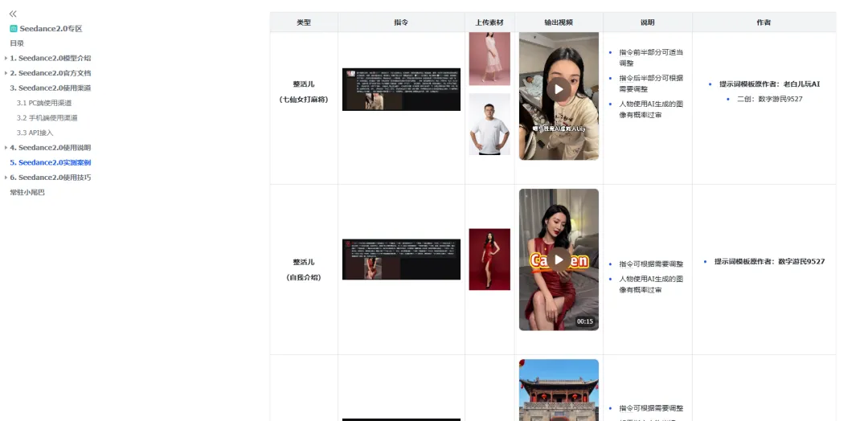868x421 pixels.
Task: Open the 4. Seedance2.0使用说明 outline link
Action: click(51, 148)
